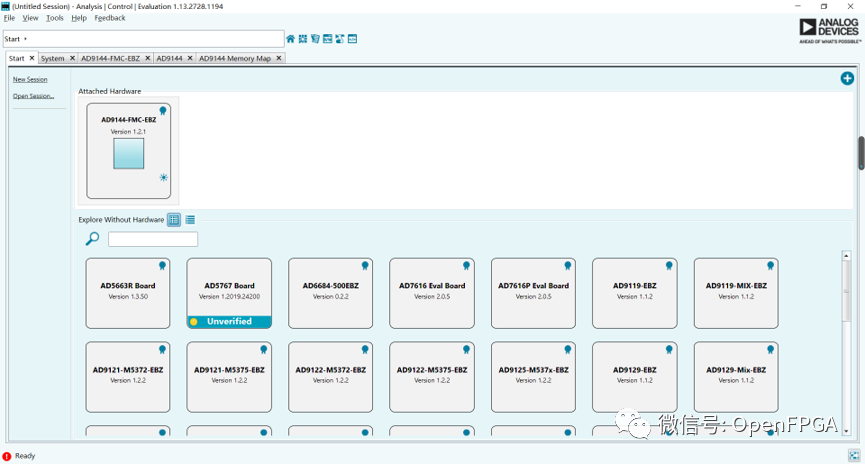Click the ribbon badge on AD9119-EBZ card
This screenshot has height=464, width=865.
669,266
